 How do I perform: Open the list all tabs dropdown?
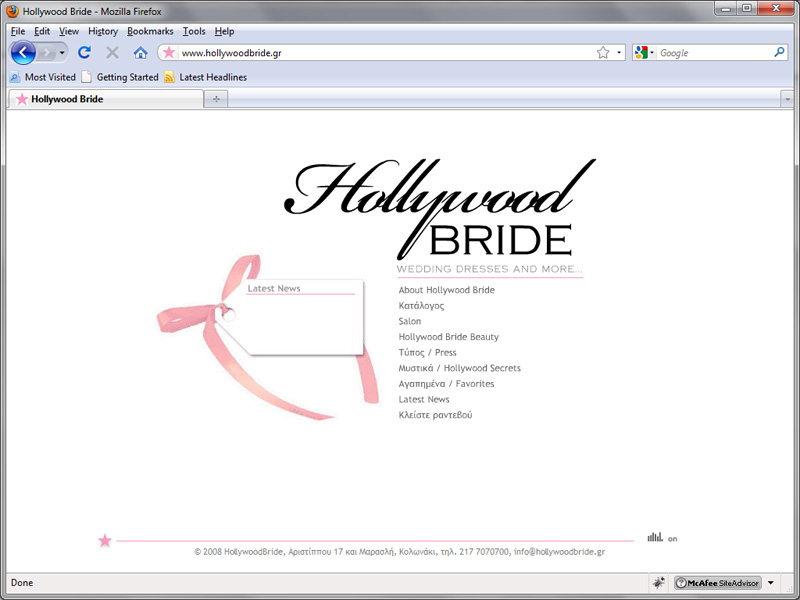tap(787, 99)
